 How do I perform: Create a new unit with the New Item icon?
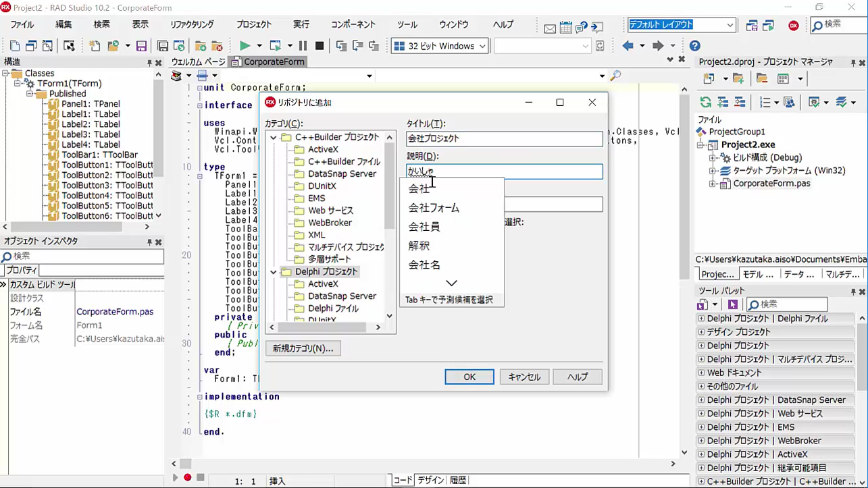(96, 46)
